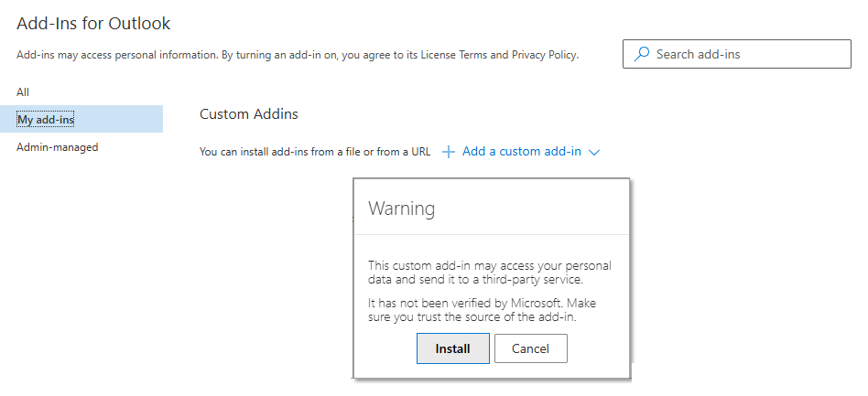Click the magnifier icon in the search box
The height and width of the screenshot is (396, 868).
642,54
